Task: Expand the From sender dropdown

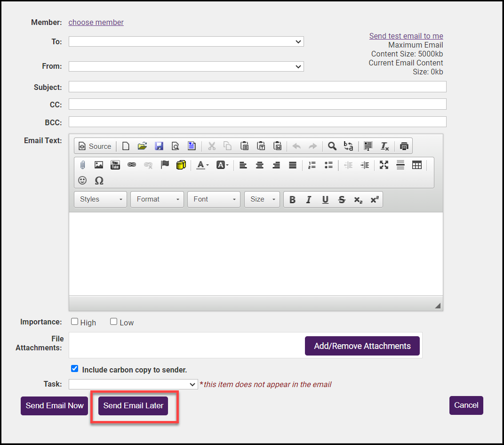Action: point(186,66)
